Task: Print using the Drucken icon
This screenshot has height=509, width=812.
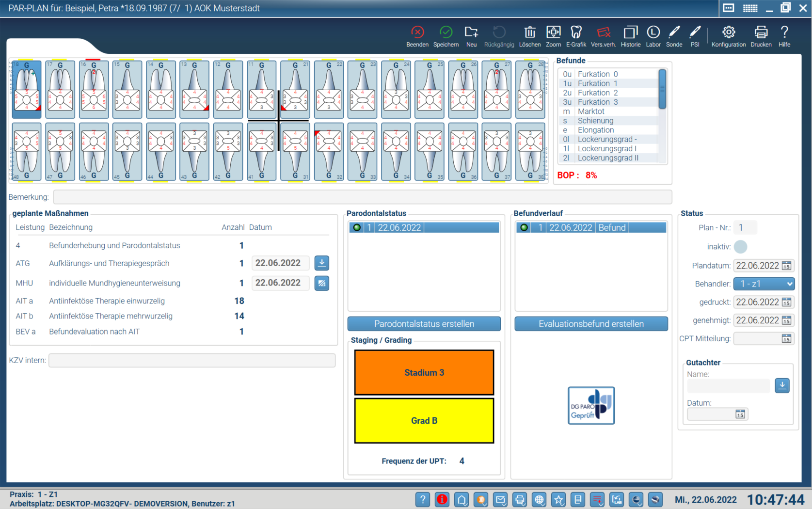Action: point(761,32)
